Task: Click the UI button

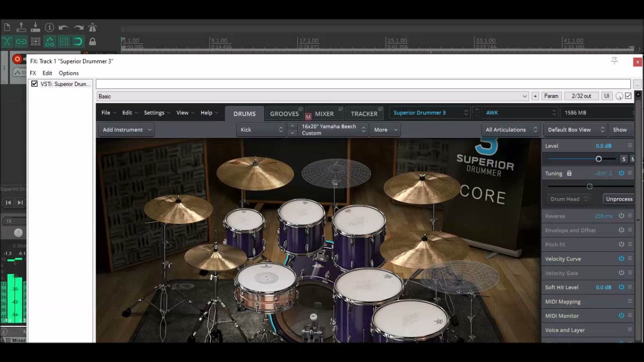Action: [x=606, y=96]
